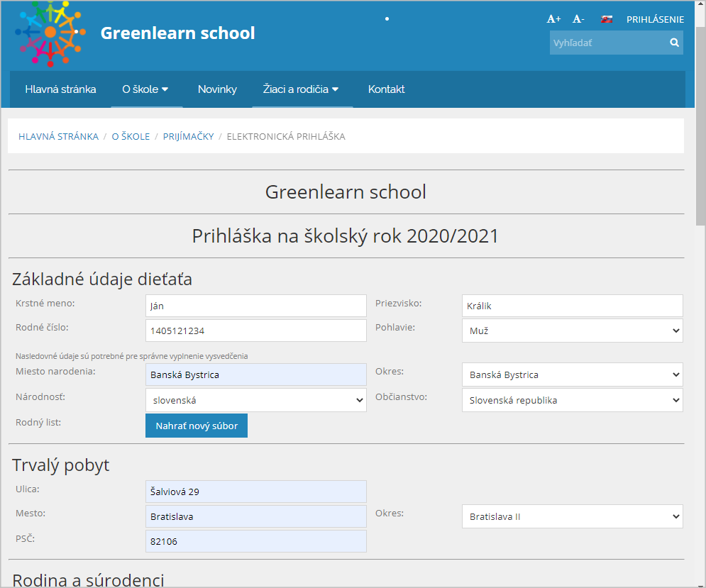Open the Kontakt page
Screen dimensions: 706x588
tap(386, 89)
